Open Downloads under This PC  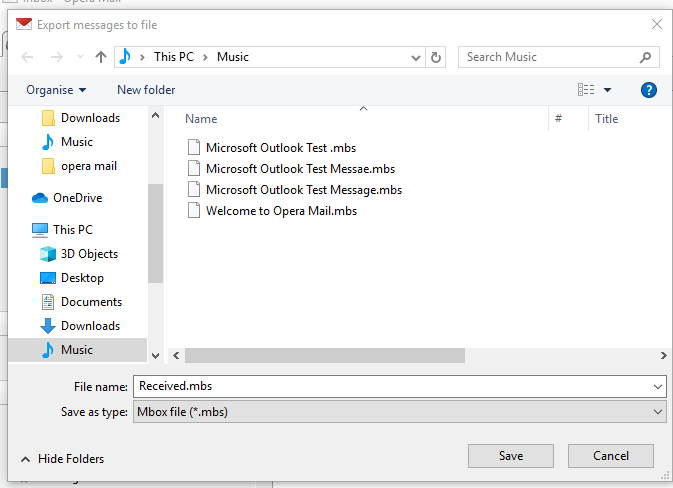tap(81, 326)
